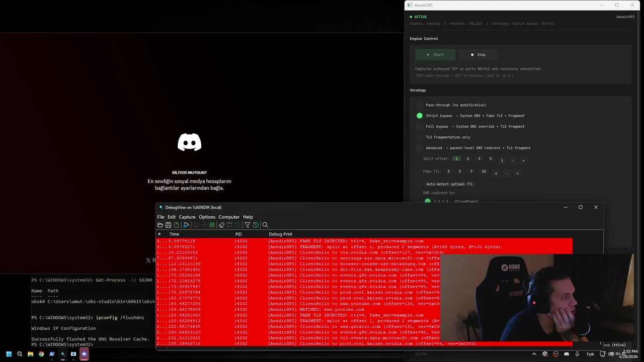Decrease Split offset with minus stepper
The image size is (644, 362).
coord(513,161)
